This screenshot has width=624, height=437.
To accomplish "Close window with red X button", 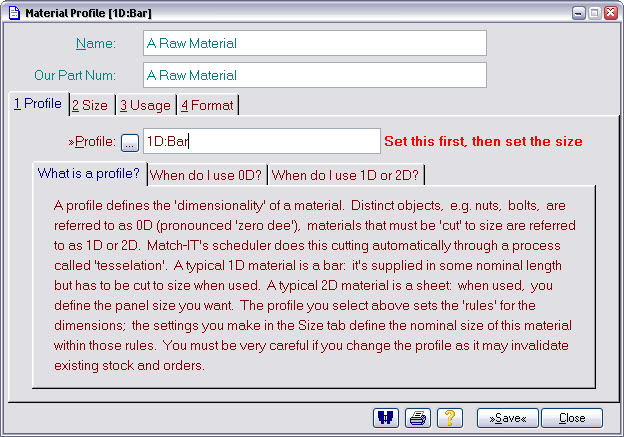I will coord(610,13).
